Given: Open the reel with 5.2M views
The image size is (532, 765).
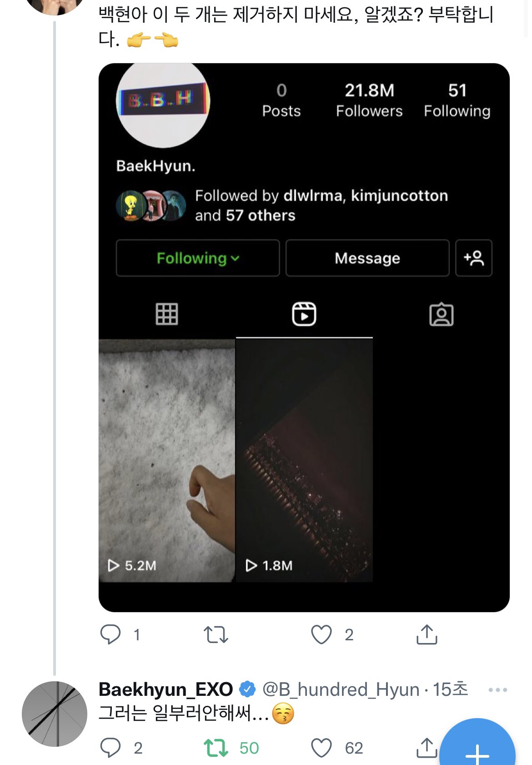Looking at the screenshot, I should [167, 460].
